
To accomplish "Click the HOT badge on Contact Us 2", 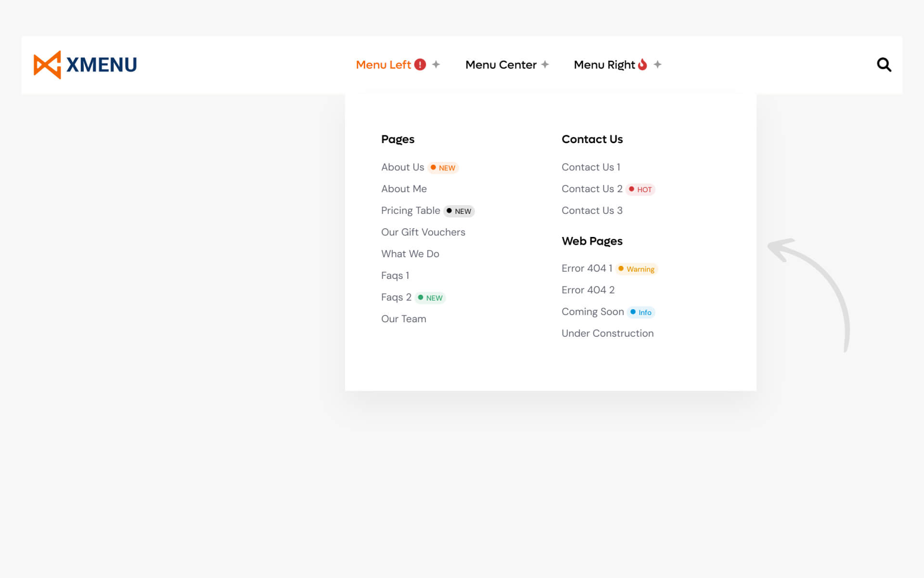I will [641, 189].
